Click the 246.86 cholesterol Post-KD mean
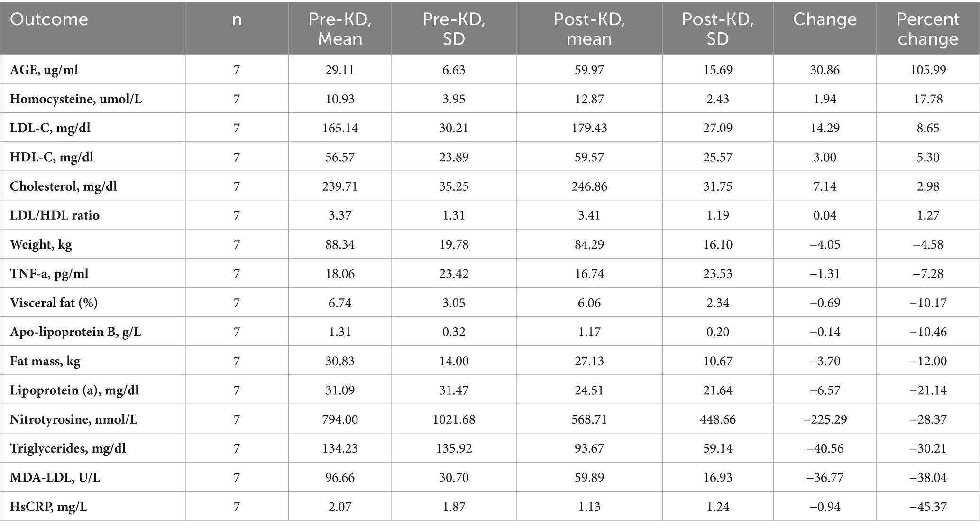The width and height of the screenshot is (980, 529). [x=589, y=186]
